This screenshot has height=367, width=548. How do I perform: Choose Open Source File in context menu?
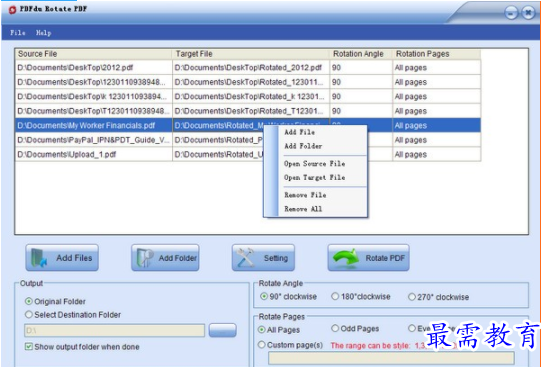click(314, 164)
